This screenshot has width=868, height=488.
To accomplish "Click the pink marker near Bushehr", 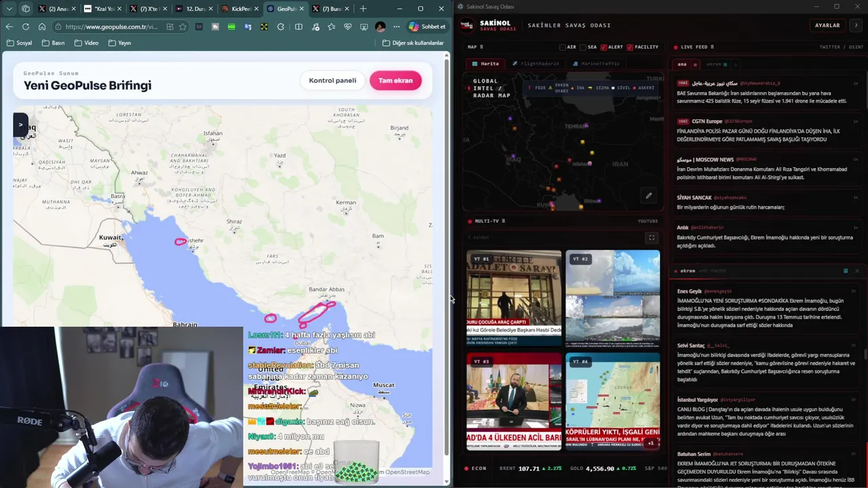I will click(x=180, y=241).
